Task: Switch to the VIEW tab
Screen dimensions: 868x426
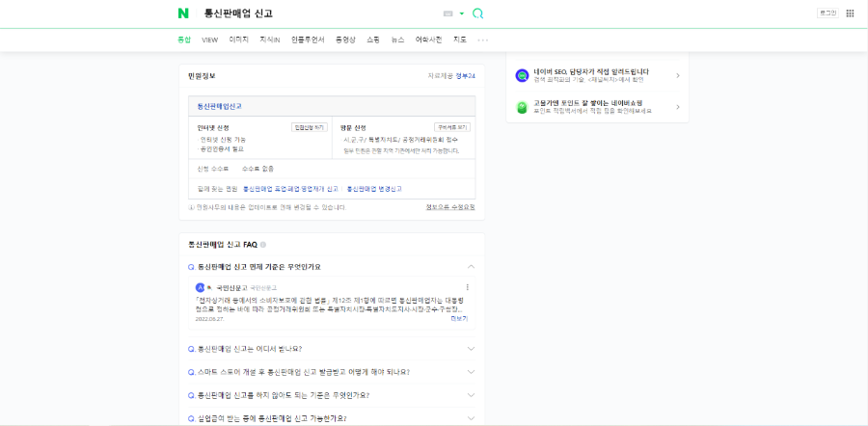Action: coord(210,40)
